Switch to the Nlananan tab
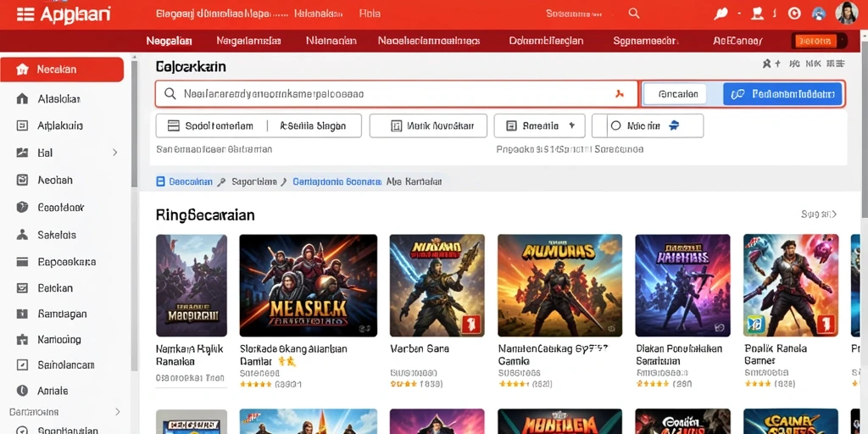Image resolution: width=868 pixels, height=434 pixels. coord(331,41)
